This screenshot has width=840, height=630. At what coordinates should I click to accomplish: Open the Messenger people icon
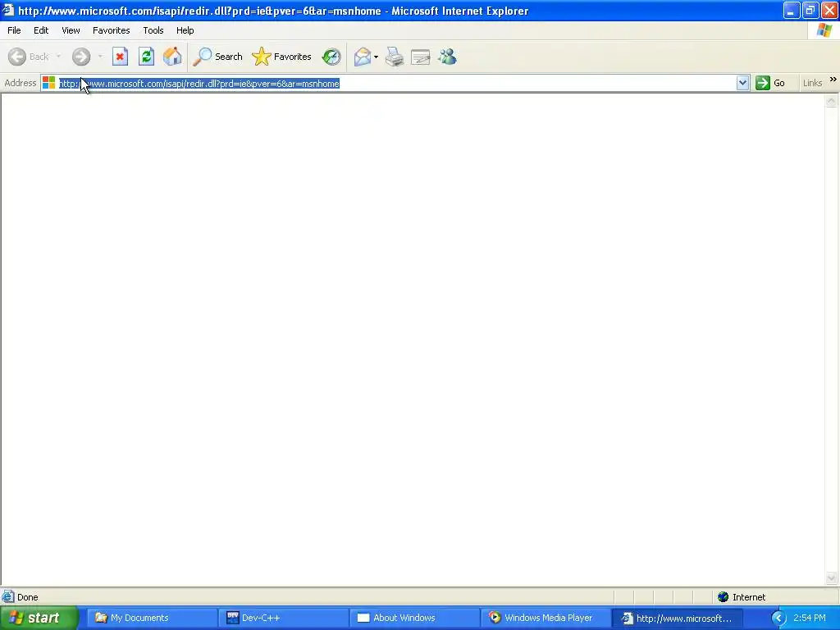447,57
